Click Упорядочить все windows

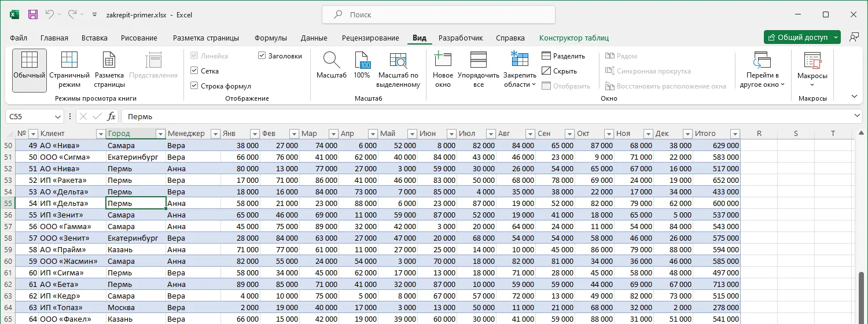point(478,71)
